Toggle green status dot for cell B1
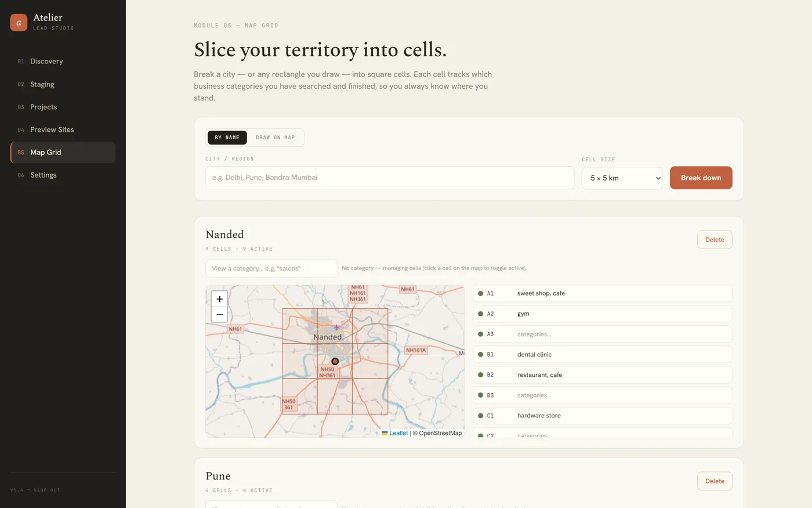812x508 pixels. 480,355
